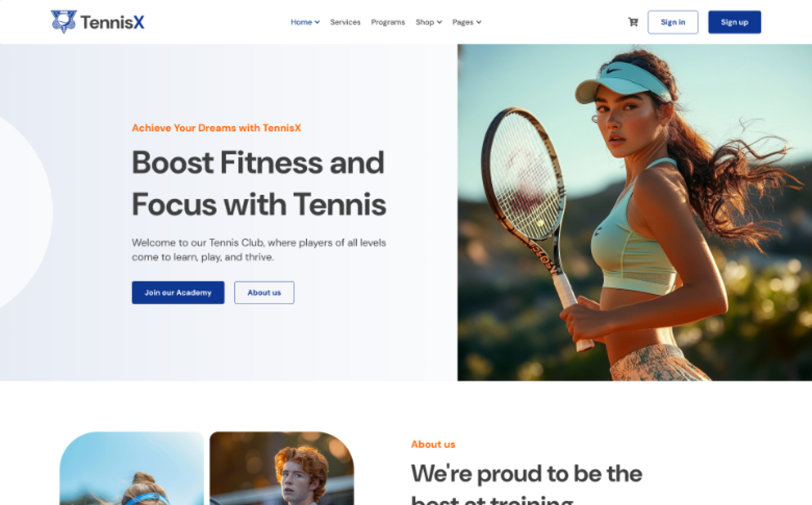Click the About us outlined button
812x505 pixels.
point(264,292)
